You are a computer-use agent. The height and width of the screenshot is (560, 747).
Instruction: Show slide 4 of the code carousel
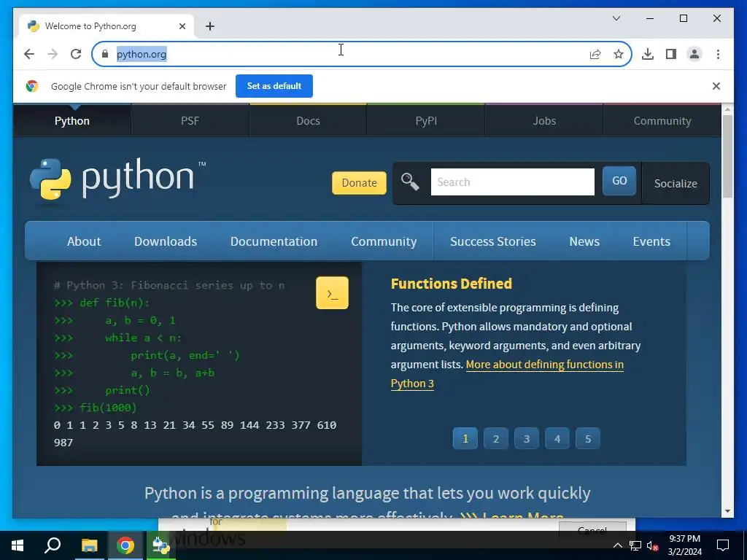coord(557,438)
